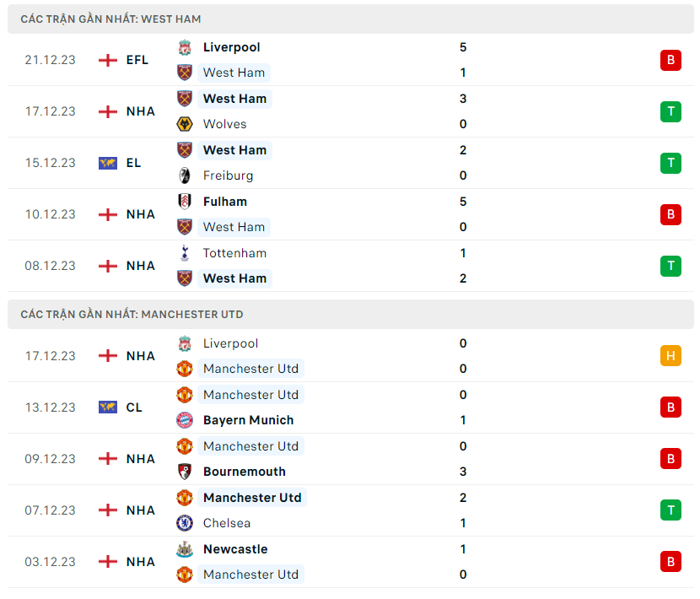Select the 08.12.23 Tottenham match date
The height and width of the screenshot is (599, 700).
tap(50, 266)
